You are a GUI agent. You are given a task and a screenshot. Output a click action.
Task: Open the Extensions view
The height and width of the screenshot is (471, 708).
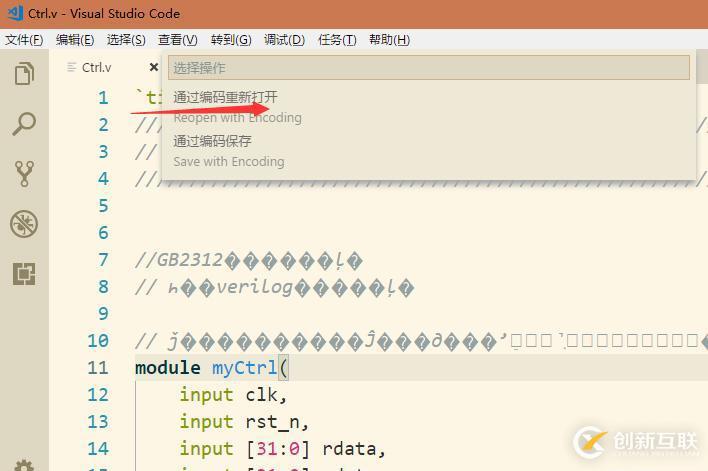(24, 274)
